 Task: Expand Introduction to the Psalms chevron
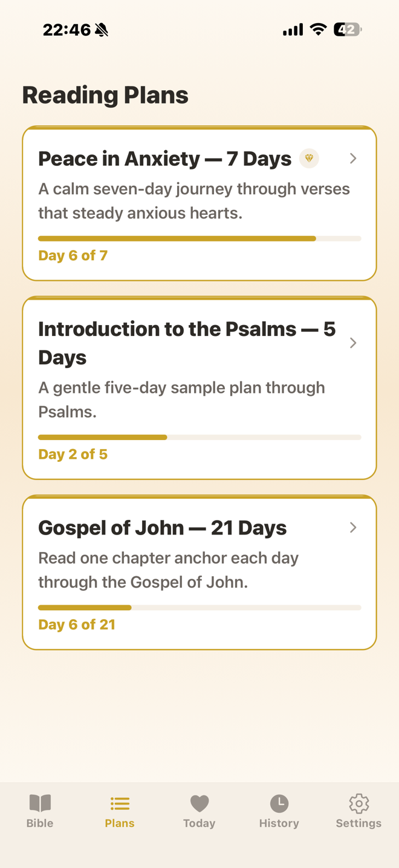(353, 343)
